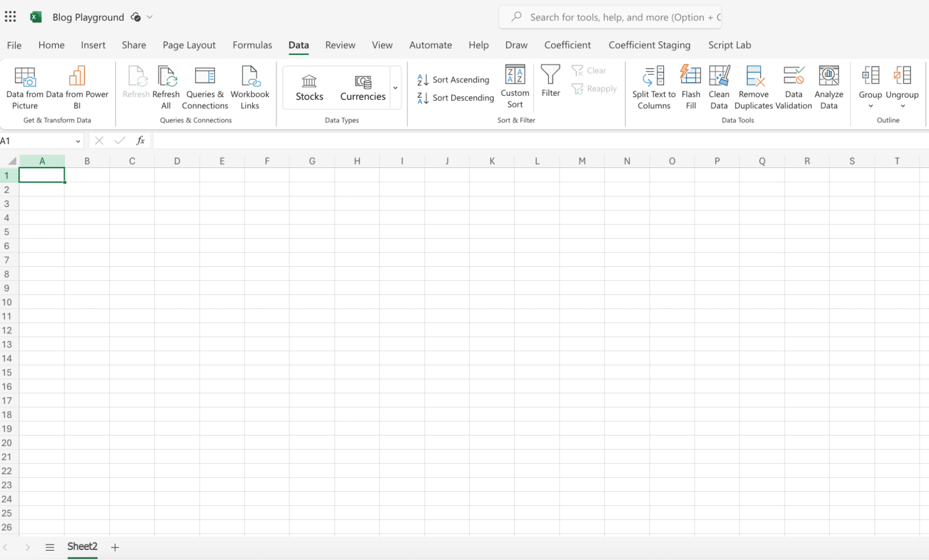Select row 13 header
The width and height of the screenshot is (929, 560).
[9, 344]
